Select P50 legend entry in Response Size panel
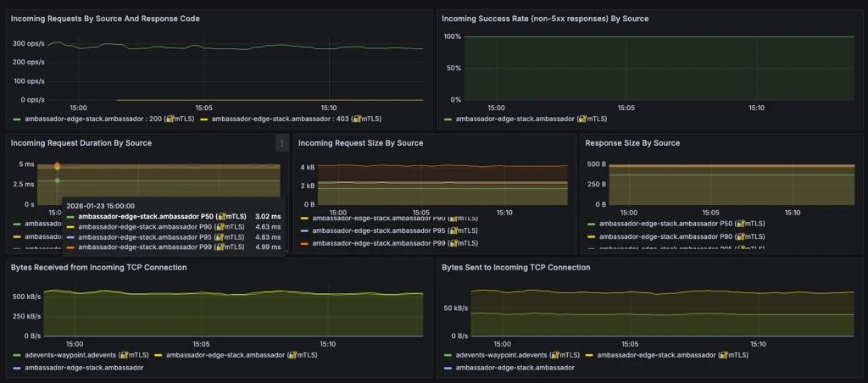The image size is (868, 383). coord(682,224)
